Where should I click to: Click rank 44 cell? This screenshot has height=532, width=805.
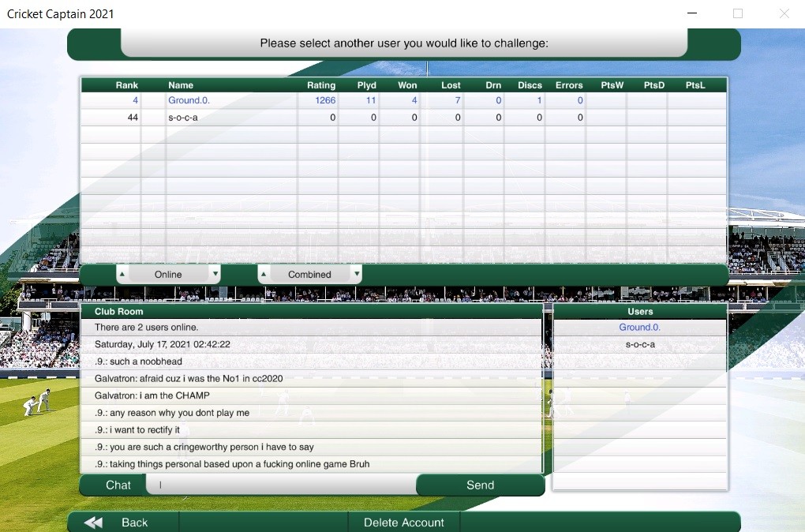(x=133, y=118)
